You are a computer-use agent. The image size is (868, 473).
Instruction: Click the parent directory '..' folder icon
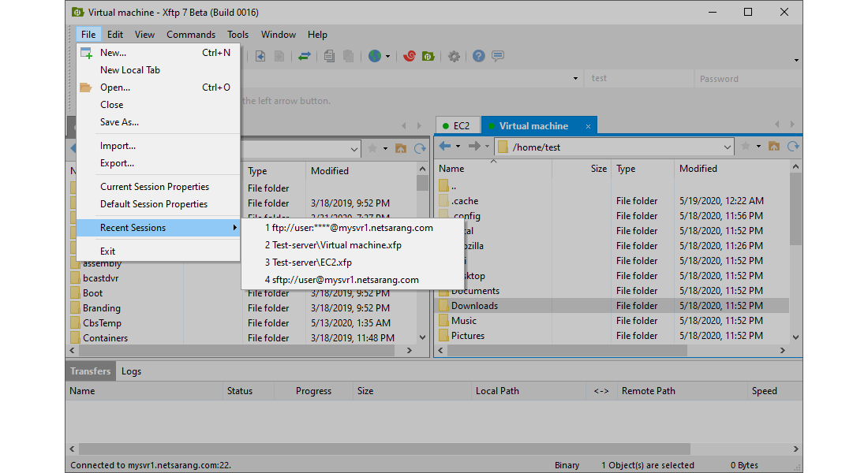click(443, 186)
